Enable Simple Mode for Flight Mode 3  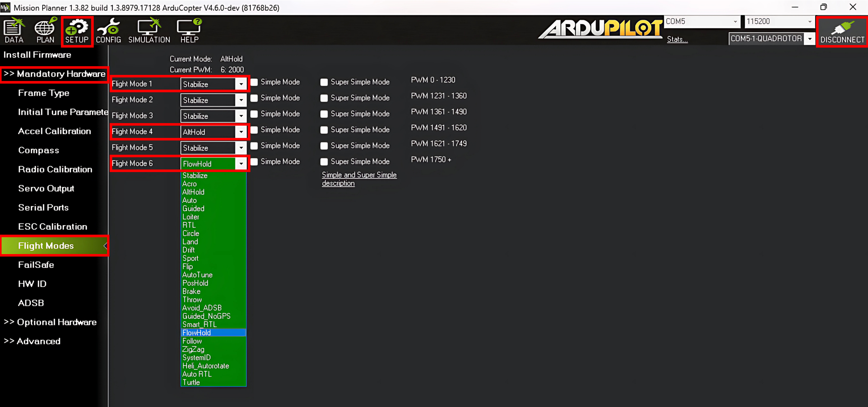pos(254,114)
